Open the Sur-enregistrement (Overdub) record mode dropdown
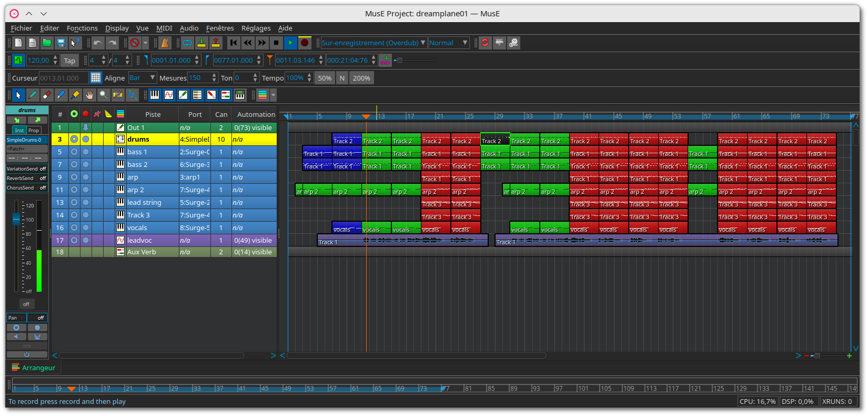868x416 pixels. [374, 43]
